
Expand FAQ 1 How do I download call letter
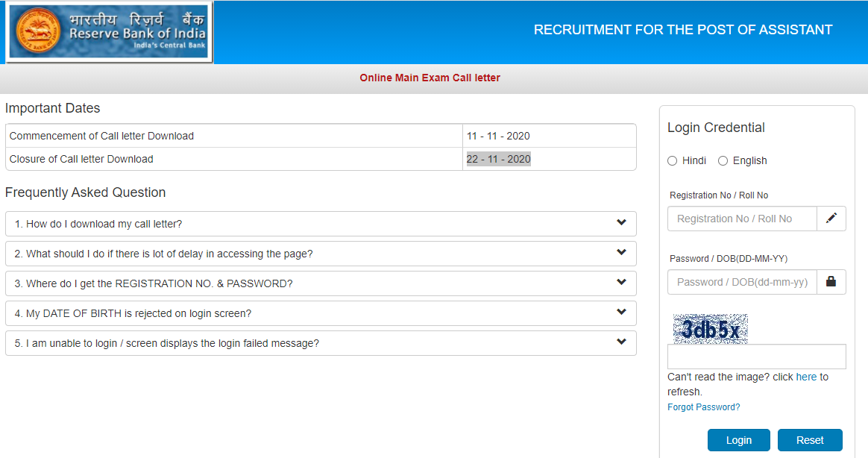tap(321, 224)
